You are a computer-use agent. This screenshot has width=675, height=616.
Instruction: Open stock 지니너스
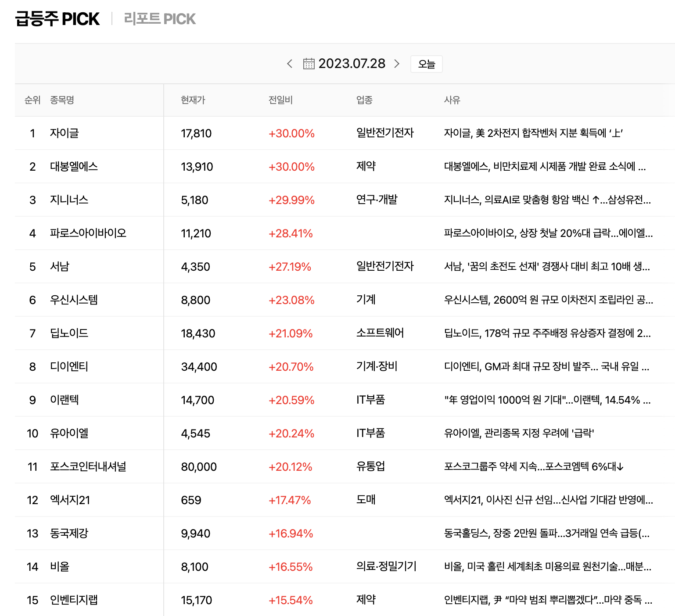[69, 200]
